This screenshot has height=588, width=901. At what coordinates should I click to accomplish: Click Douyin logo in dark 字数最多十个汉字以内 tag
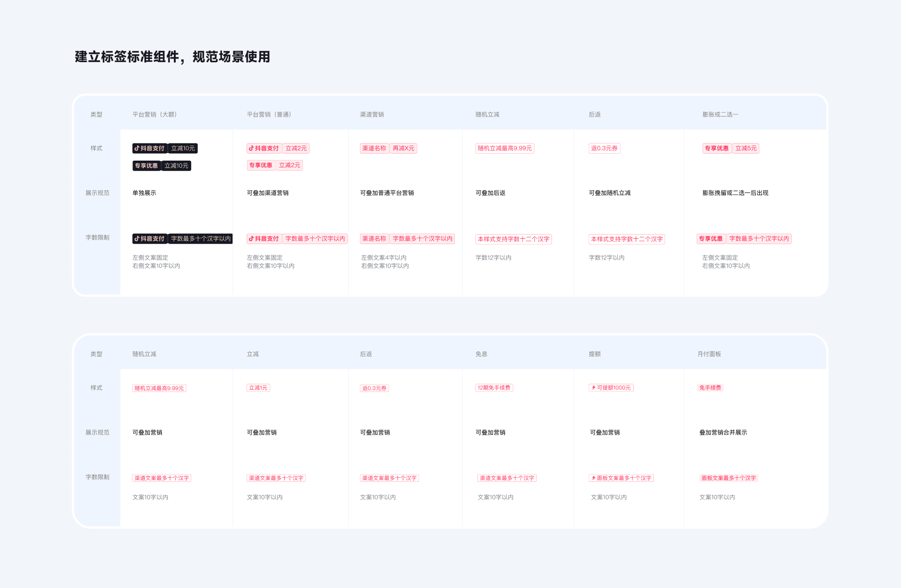point(137,239)
